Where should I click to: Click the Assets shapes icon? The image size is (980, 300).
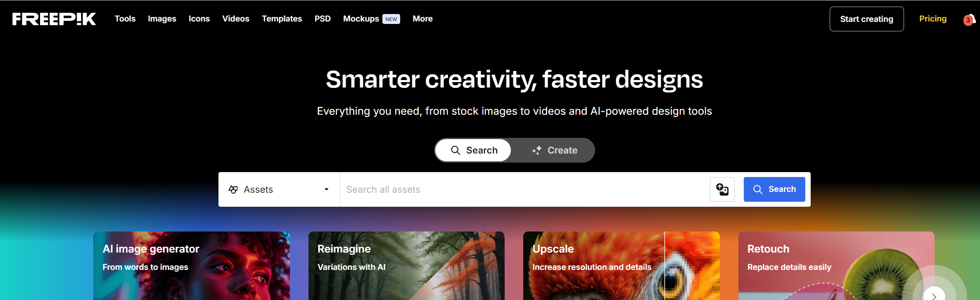tap(233, 189)
